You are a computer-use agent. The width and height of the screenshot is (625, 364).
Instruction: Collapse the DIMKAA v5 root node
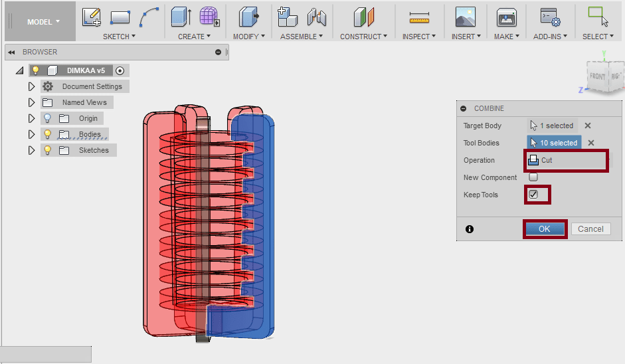(x=19, y=71)
